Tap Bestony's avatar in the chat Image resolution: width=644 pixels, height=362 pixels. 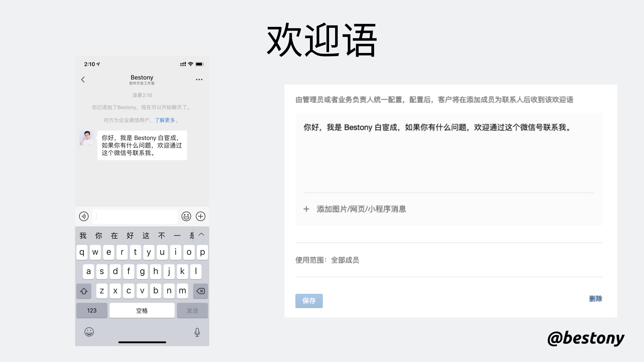[87, 138]
